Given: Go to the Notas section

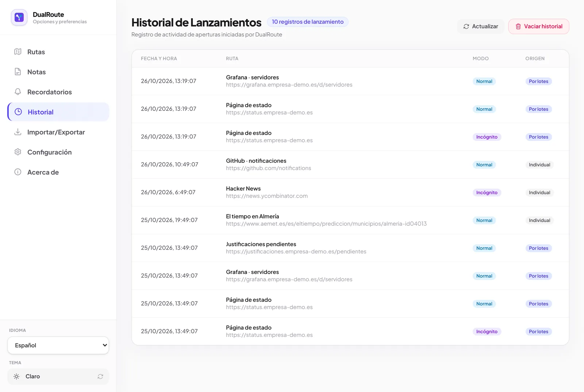Looking at the screenshot, I should coord(58,72).
